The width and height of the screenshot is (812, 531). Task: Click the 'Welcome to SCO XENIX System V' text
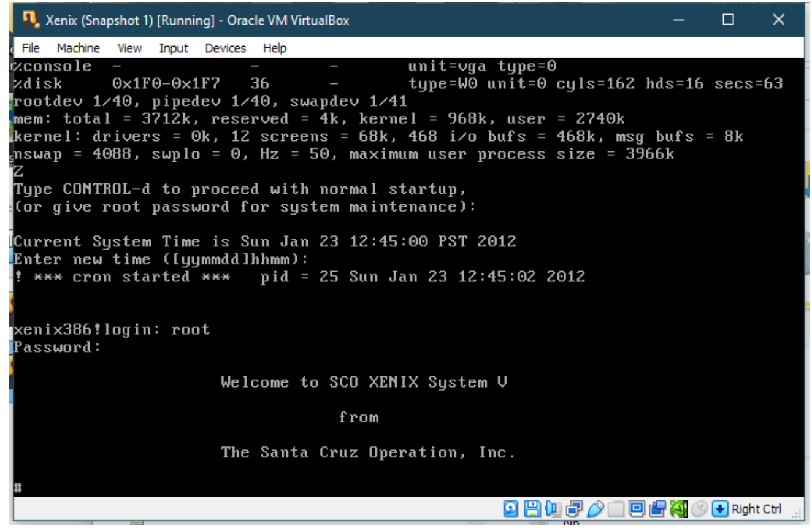click(364, 383)
